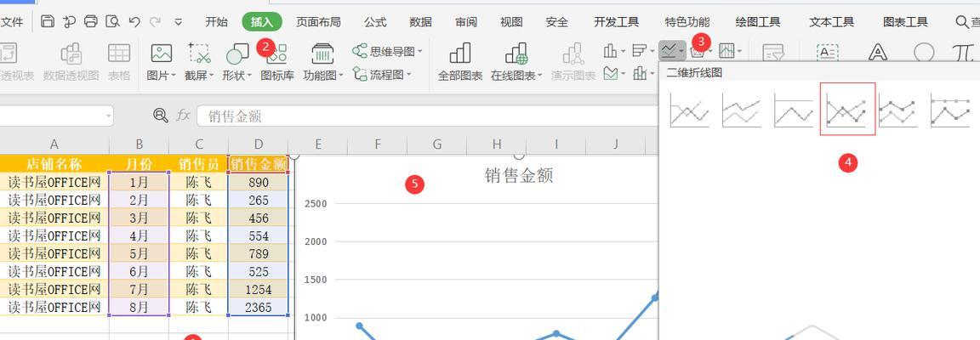Open the 文本工具 tab

point(831,22)
